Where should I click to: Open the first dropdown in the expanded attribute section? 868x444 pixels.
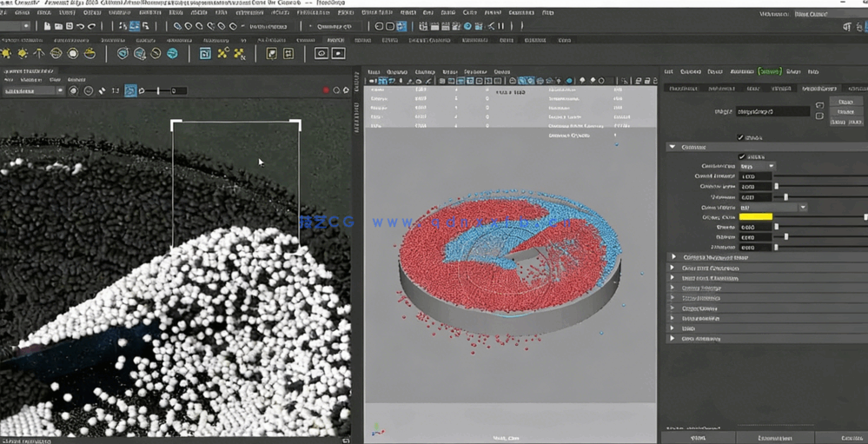[x=756, y=166]
